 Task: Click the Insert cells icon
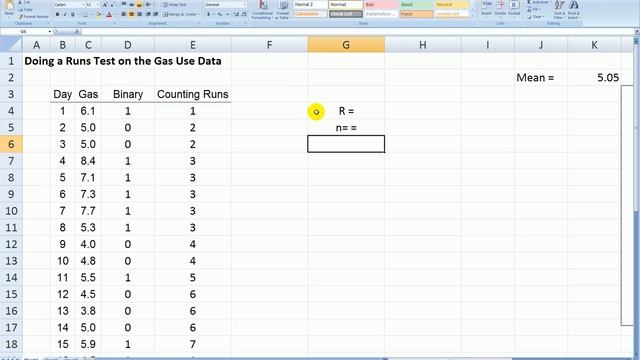tap(486, 9)
